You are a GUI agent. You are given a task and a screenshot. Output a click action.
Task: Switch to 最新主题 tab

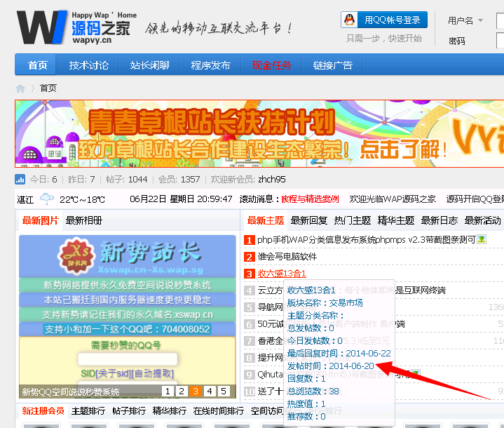pos(266,221)
